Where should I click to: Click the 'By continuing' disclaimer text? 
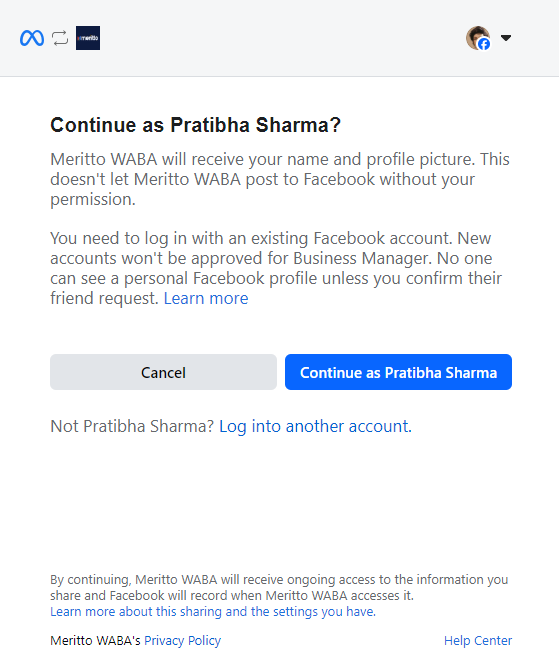[x=279, y=587]
